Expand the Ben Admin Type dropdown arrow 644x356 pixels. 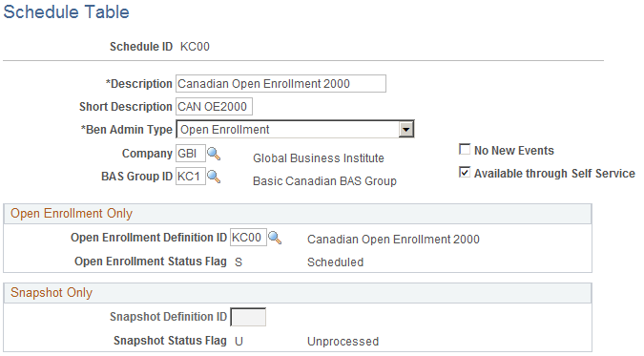[406, 130]
